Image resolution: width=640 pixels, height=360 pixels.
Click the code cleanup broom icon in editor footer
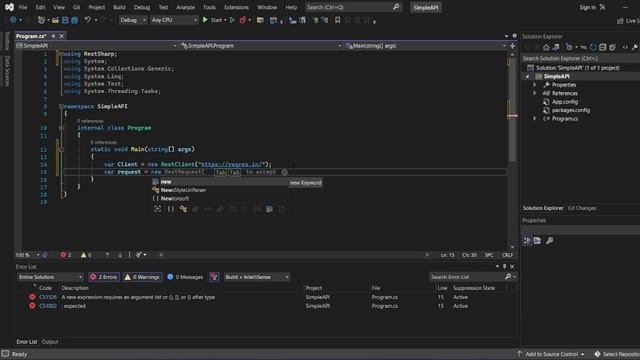pyautogui.click(x=139, y=255)
